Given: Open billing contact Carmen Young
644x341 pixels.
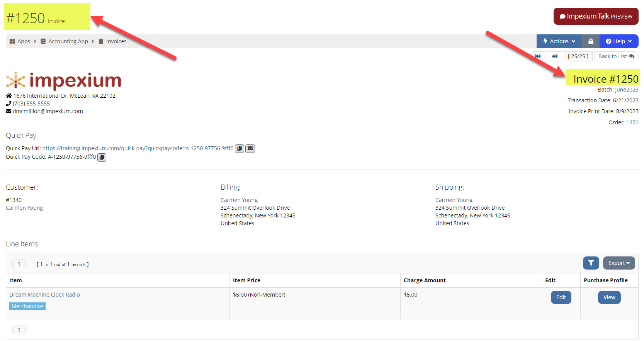Looking at the screenshot, I should (x=239, y=200).
